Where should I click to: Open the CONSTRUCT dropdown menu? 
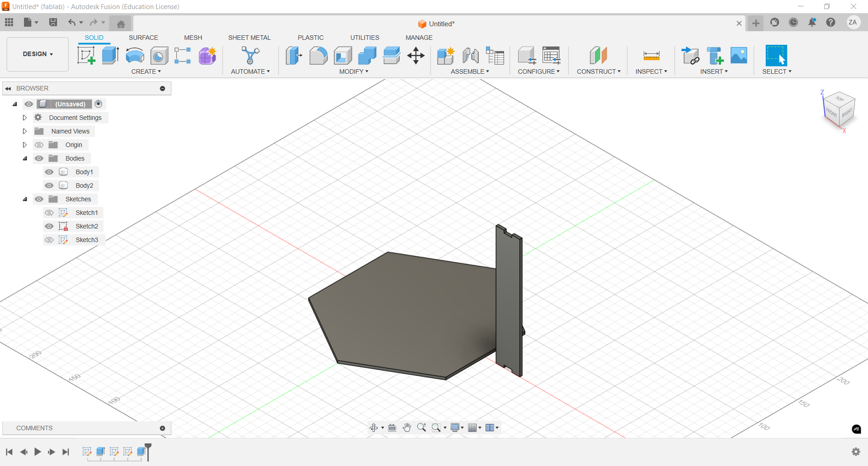[599, 71]
